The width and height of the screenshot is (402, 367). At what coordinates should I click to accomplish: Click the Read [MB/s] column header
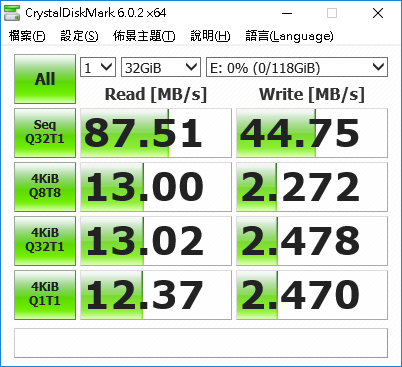(156, 94)
